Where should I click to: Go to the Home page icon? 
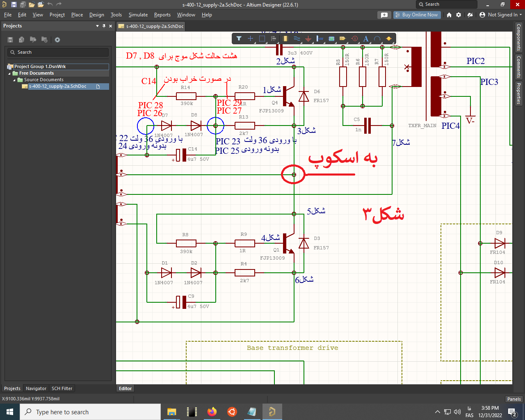(449, 15)
